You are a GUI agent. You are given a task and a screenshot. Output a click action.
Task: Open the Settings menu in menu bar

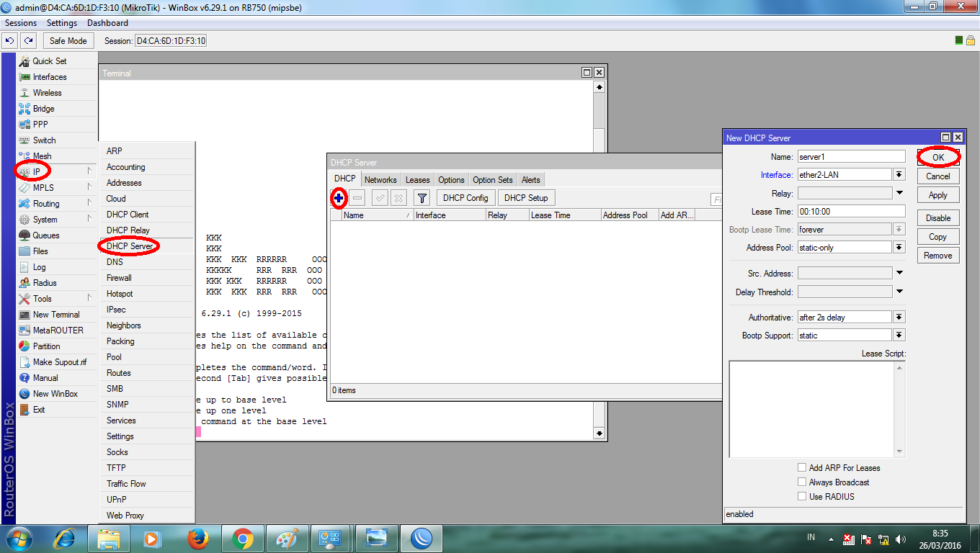click(62, 23)
